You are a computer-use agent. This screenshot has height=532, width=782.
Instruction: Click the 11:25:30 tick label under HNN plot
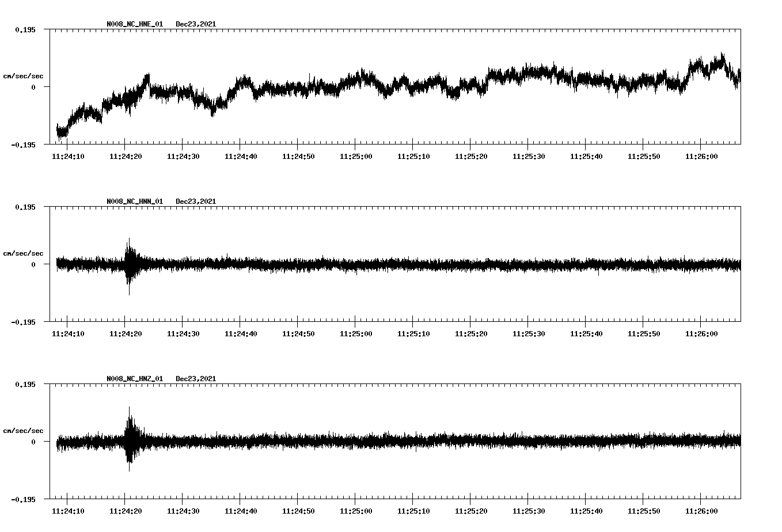[529, 333]
